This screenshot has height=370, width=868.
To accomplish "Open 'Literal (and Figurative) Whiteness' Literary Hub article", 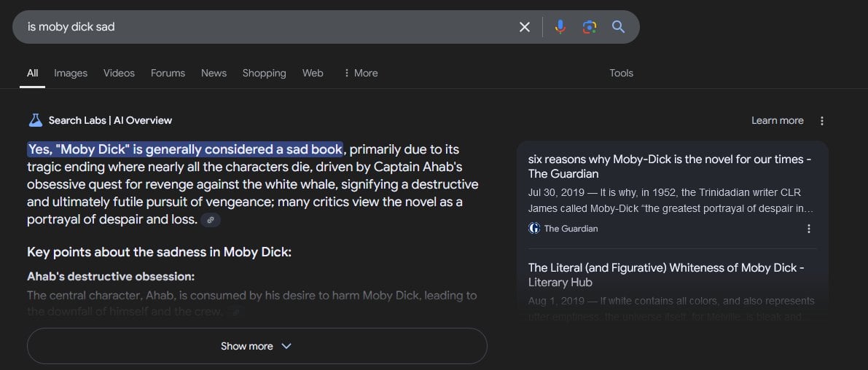I will [x=667, y=275].
